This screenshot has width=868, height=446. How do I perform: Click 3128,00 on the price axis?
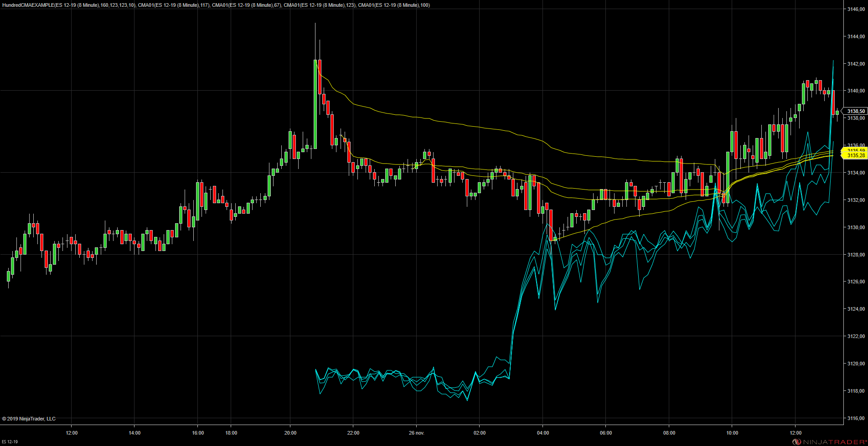[x=856, y=255]
